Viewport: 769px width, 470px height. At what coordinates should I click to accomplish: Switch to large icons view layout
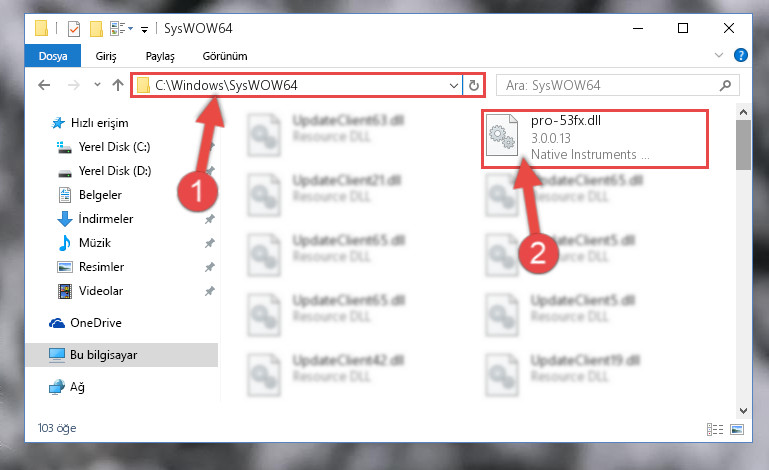737,429
